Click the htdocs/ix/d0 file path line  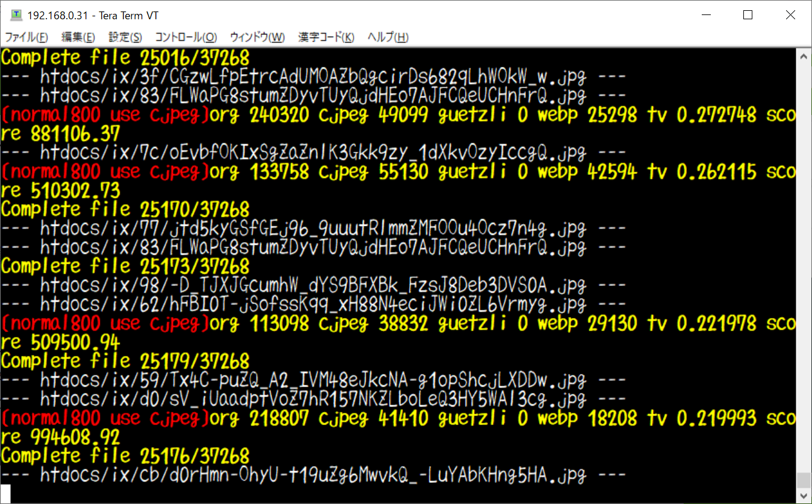(313, 399)
